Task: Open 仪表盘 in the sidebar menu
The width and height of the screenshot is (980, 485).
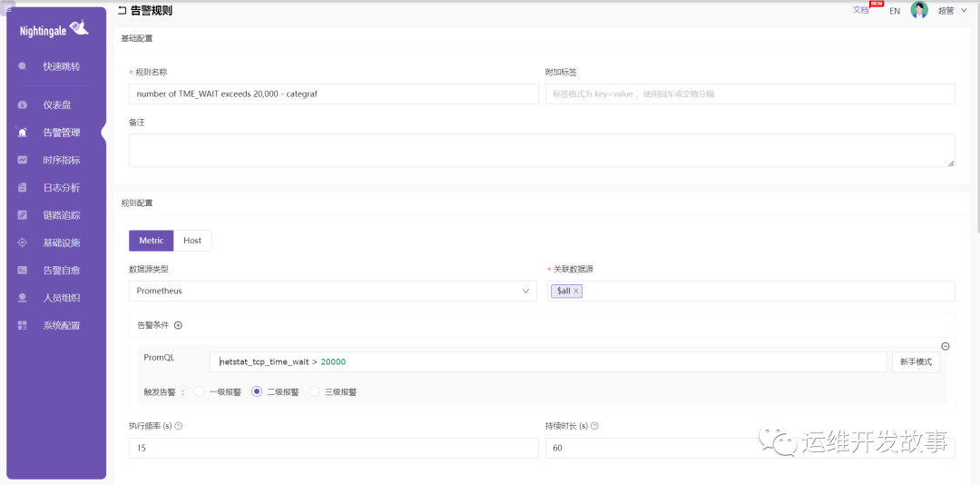Action: click(56, 104)
